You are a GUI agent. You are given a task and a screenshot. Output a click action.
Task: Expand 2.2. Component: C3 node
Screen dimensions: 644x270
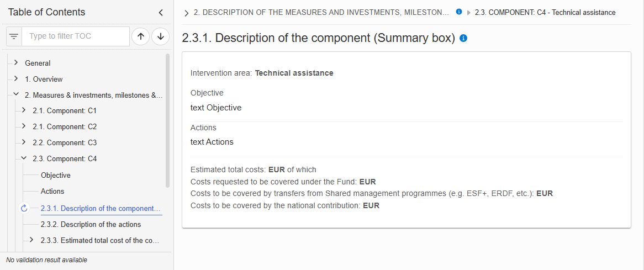[x=24, y=142]
